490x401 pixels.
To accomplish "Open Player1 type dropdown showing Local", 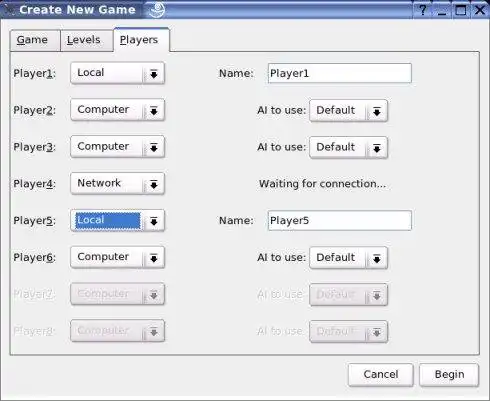I will coord(117,73).
